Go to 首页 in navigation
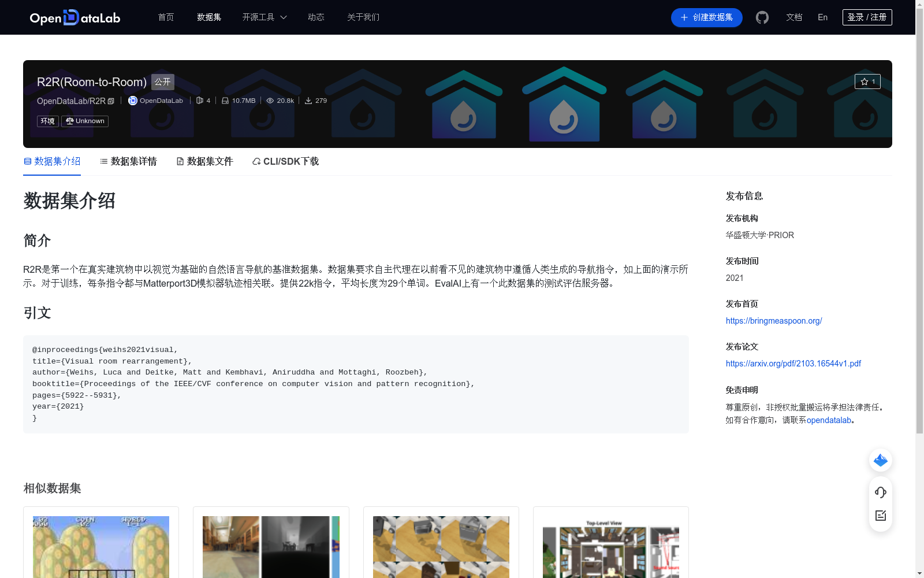Screen dimensions: 924x578 (166, 17)
